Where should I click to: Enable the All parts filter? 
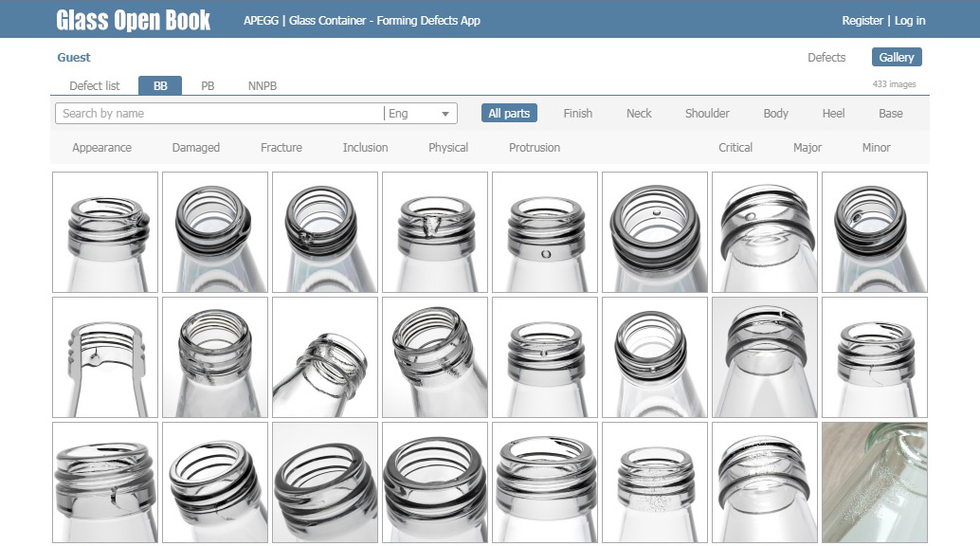click(509, 113)
